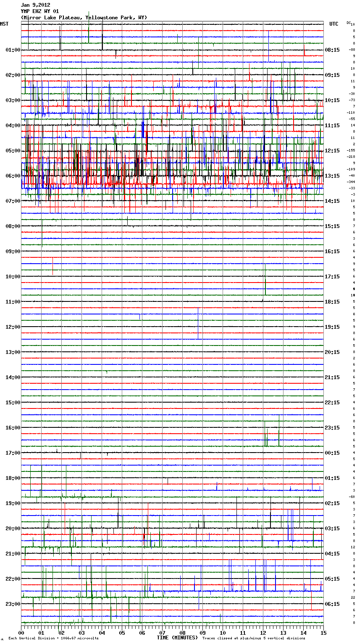Select the '03' minute tick on bottom axis
The image size is (357, 644).
pos(81,633)
